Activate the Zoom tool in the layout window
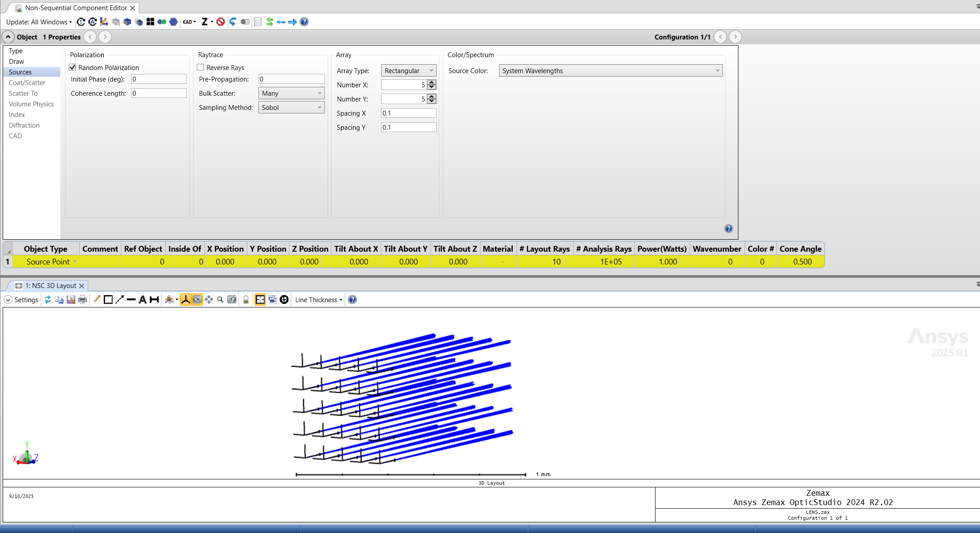This screenshot has height=533, width=980. 220,300
